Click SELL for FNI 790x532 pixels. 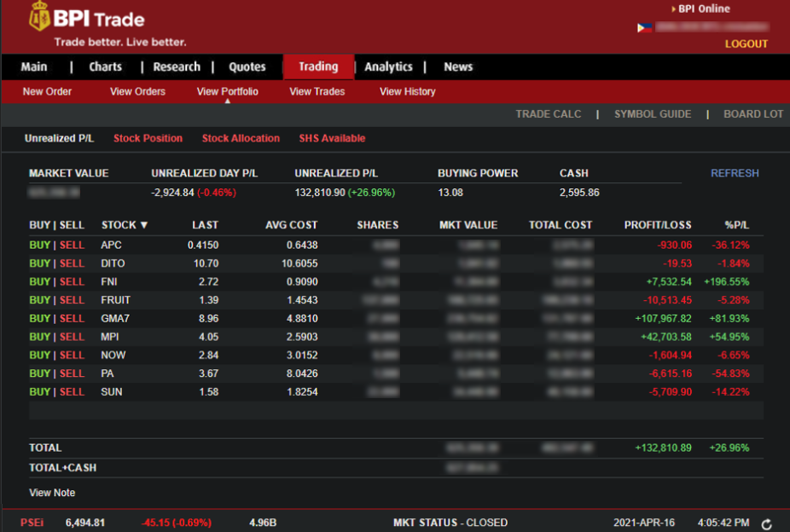click(x=72, y=282)
